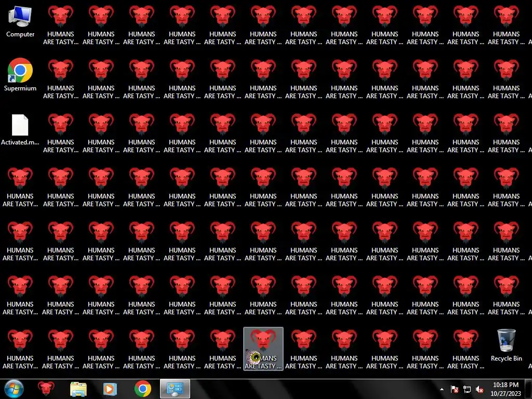
Task: Click the muted volume tray icon
Action: 480,389
